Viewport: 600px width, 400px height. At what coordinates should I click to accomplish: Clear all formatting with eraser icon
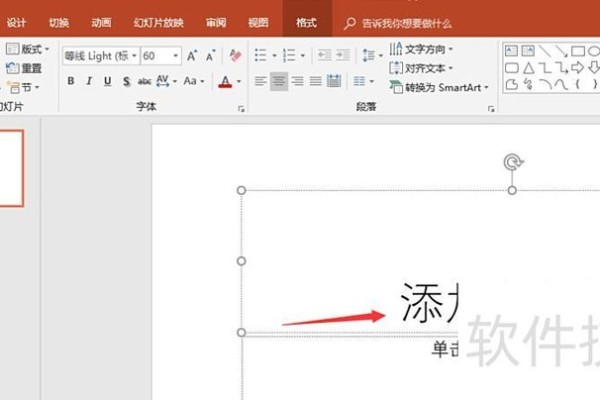click(x=235, y=56)
